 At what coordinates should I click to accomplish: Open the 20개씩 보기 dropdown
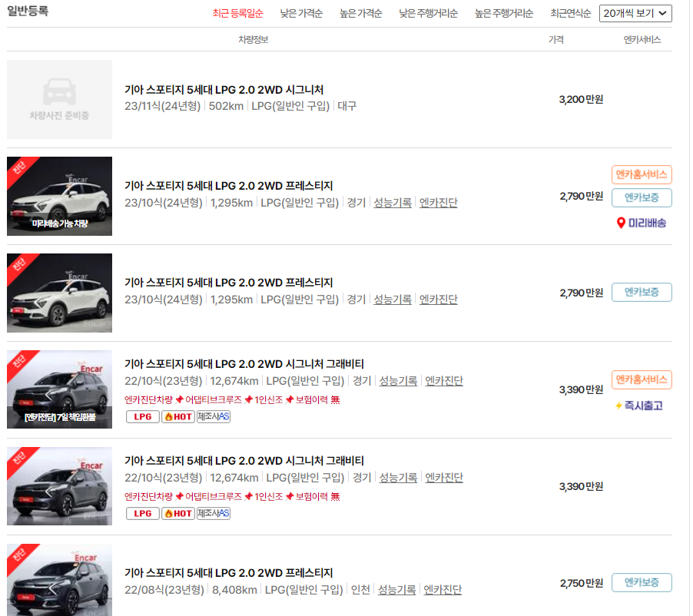tap(635, 13)
